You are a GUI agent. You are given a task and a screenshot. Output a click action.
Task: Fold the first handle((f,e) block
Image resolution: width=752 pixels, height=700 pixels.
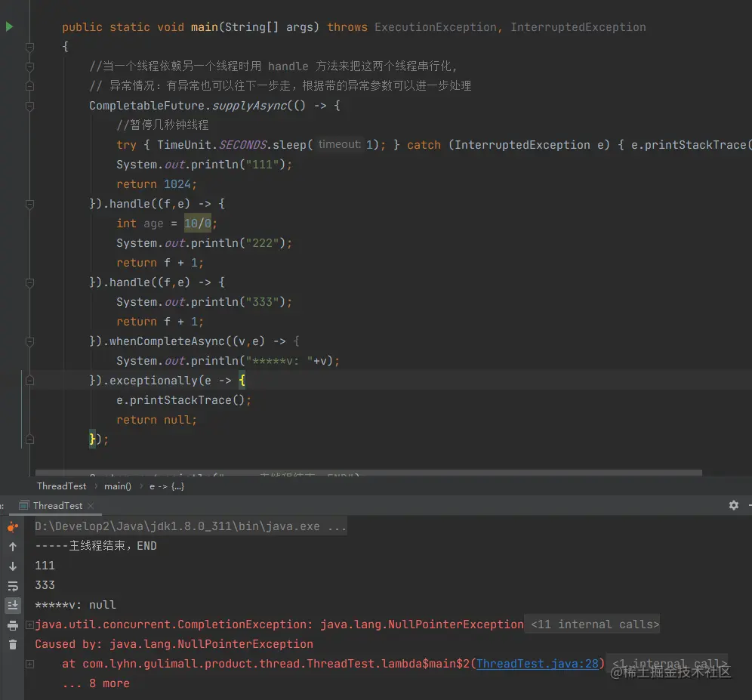click(x=29, y=204)
